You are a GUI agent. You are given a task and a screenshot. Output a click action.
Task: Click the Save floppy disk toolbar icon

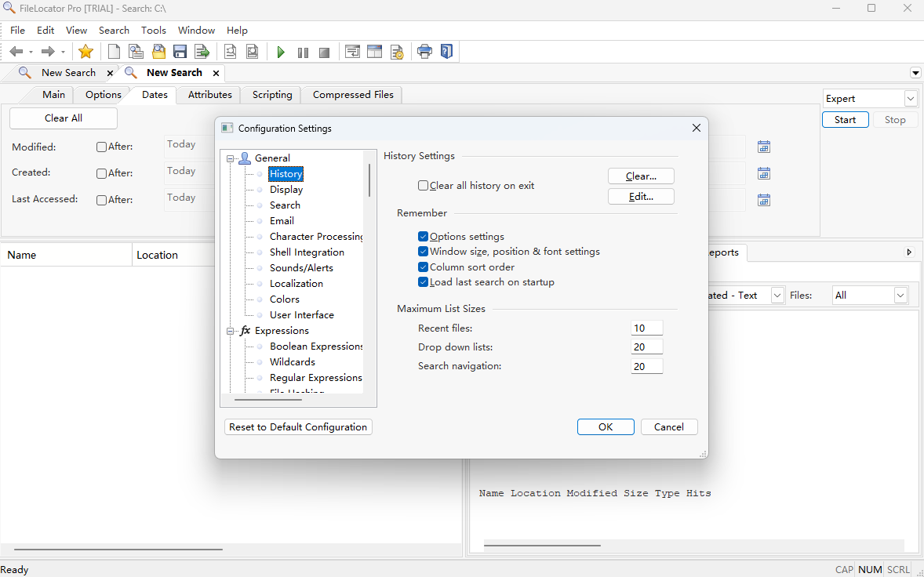[180, 52]
